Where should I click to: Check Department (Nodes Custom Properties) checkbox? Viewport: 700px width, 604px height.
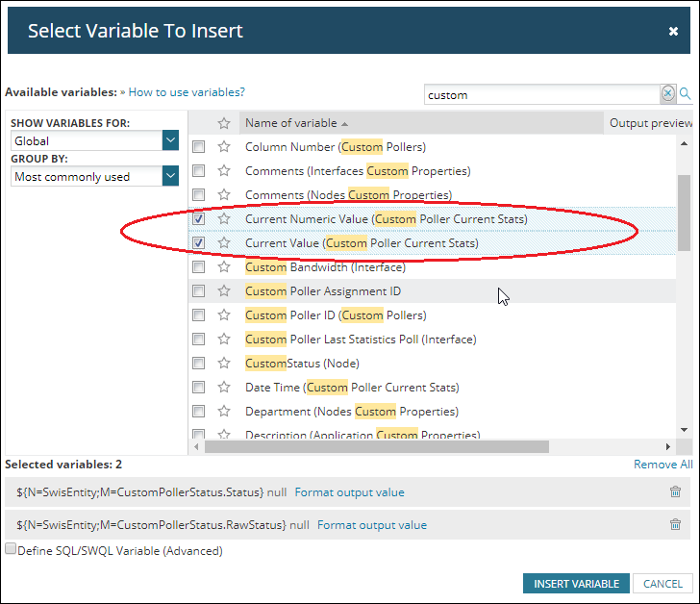[199, 411]
